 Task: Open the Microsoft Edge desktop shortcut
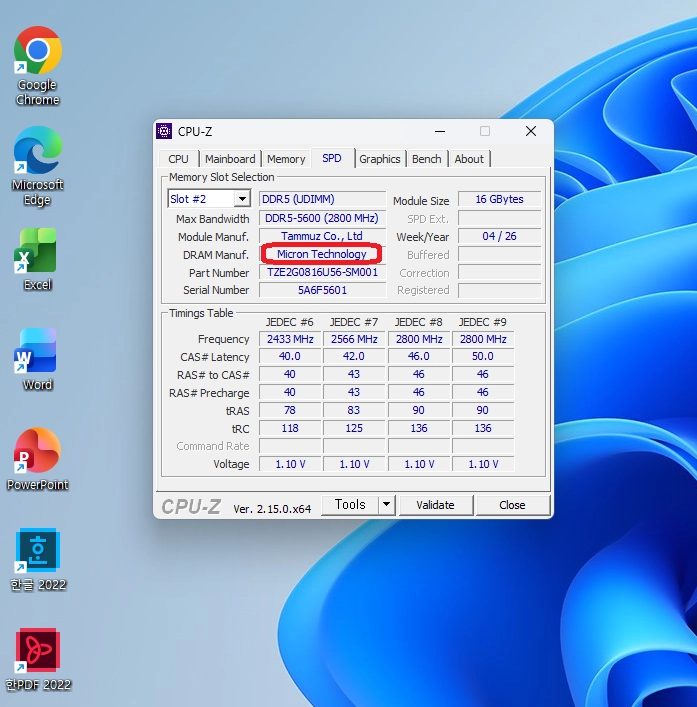tap(37, 166)
